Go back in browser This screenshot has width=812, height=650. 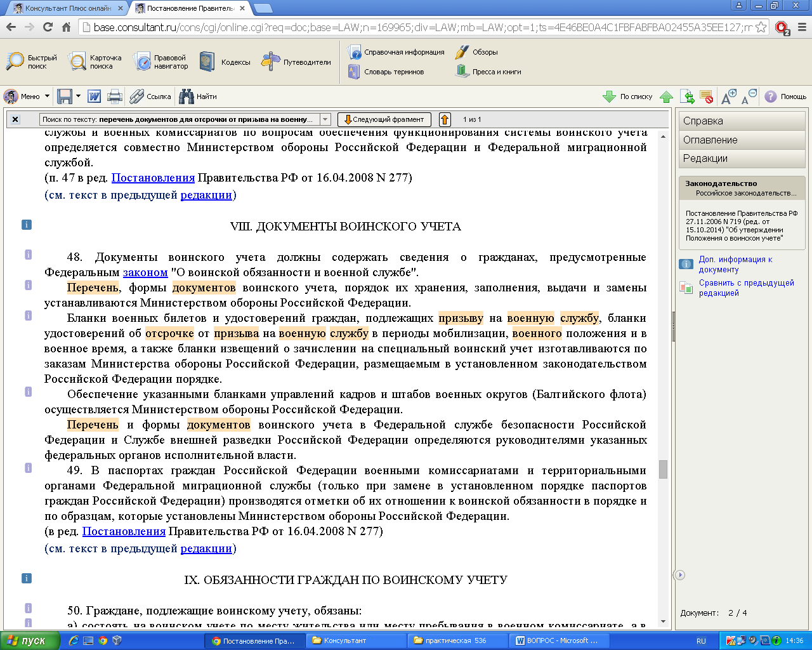tap(11, 27)
